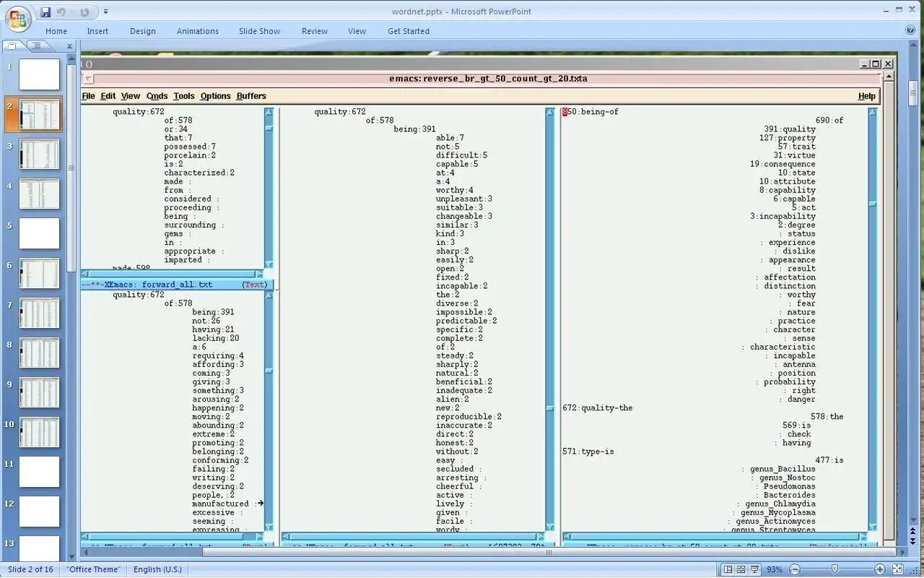Open the Review ribbon tab
Screen dimensions: 924x578
pos(315,31)
